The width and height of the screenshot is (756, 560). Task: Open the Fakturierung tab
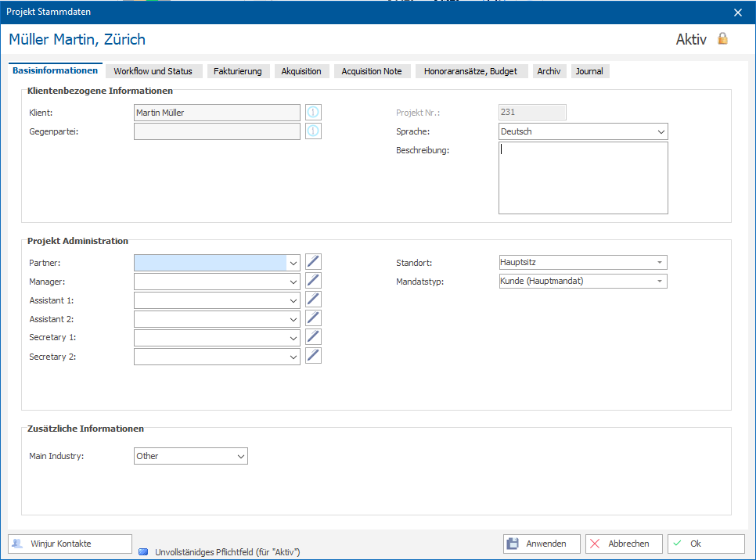(x=238, y=71)
